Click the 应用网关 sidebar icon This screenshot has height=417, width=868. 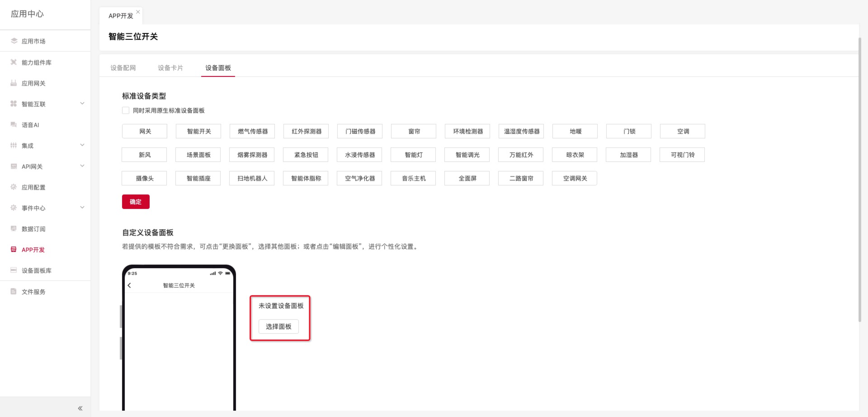[14, 83]
